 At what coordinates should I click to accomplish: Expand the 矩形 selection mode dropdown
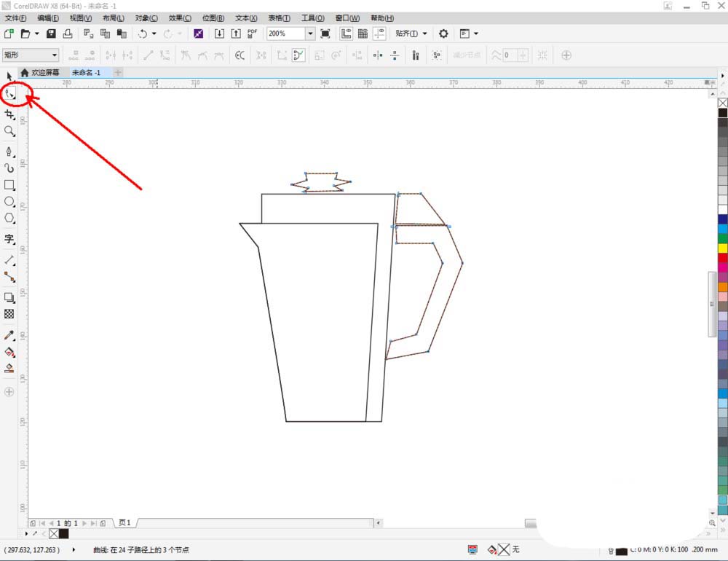coord(55,55)
